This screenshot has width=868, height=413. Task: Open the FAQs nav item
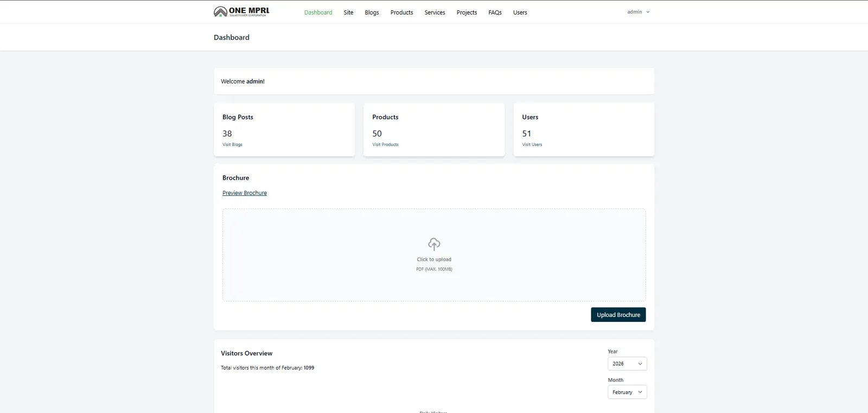[x=495, y=12]
